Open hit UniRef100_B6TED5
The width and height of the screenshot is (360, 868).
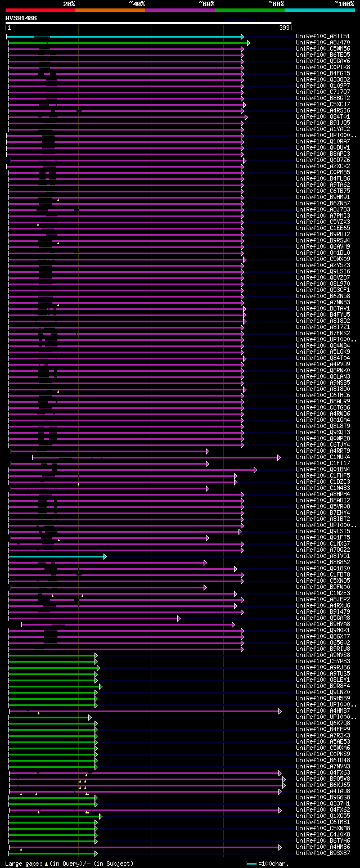pyautogui.click(x=323, y=55)
